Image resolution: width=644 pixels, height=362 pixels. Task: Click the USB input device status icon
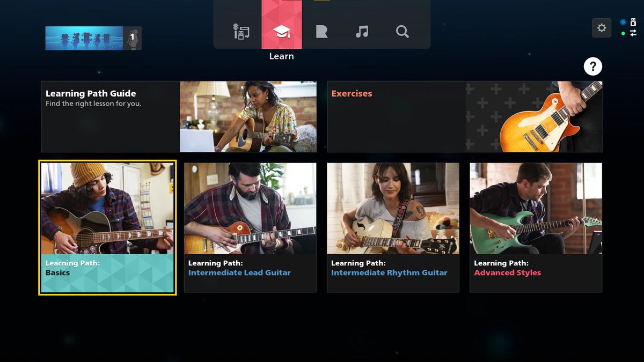[633, 22]
